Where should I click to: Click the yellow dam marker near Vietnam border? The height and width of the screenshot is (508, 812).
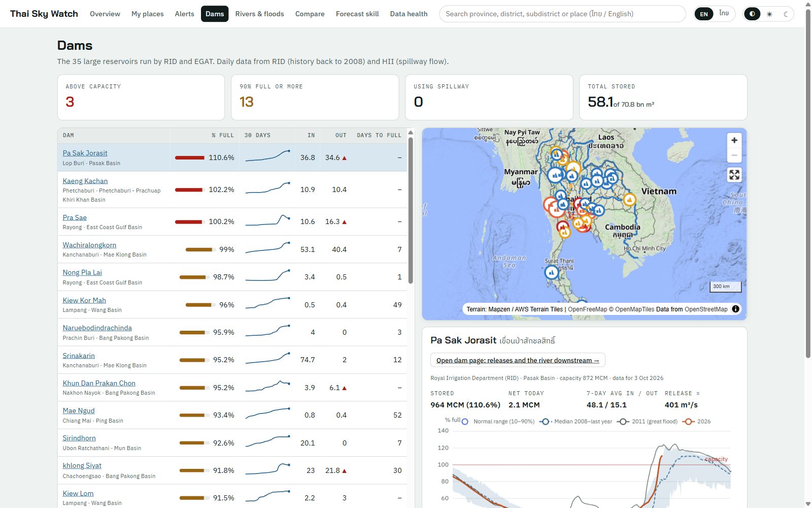629,200
